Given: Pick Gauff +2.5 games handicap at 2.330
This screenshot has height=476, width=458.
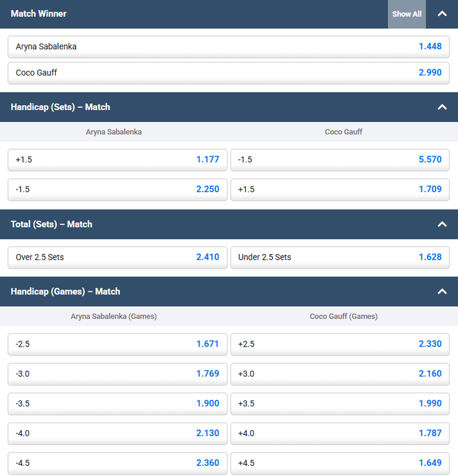Looking at the screenshot, I should click(x=339, y=344).
